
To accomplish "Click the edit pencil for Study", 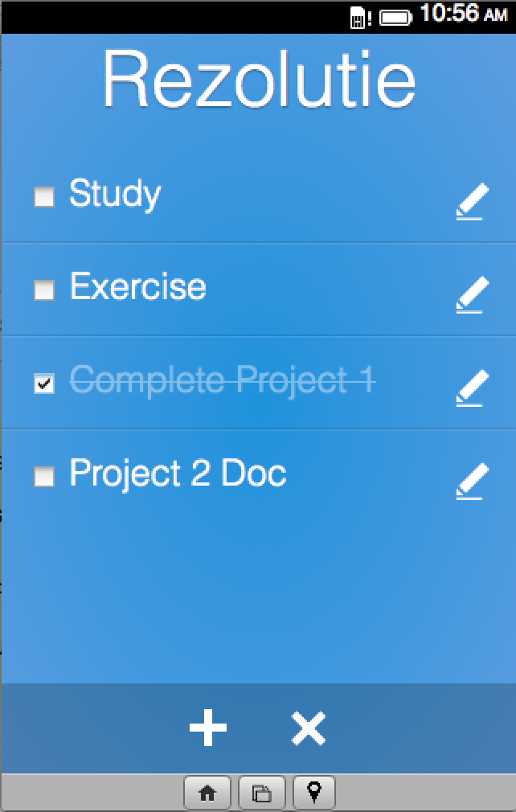I will coord(470,201).
